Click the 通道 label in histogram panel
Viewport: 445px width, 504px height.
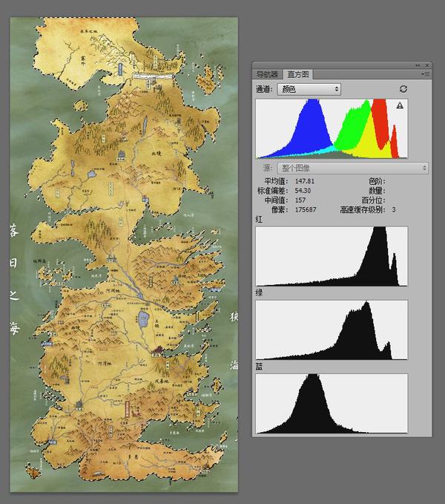tap(264, 89)
